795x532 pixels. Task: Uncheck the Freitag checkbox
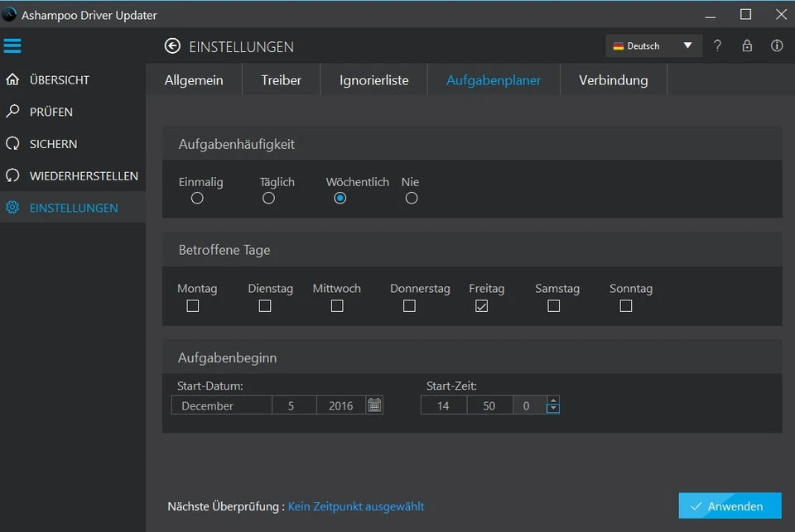tap(482, 306)
